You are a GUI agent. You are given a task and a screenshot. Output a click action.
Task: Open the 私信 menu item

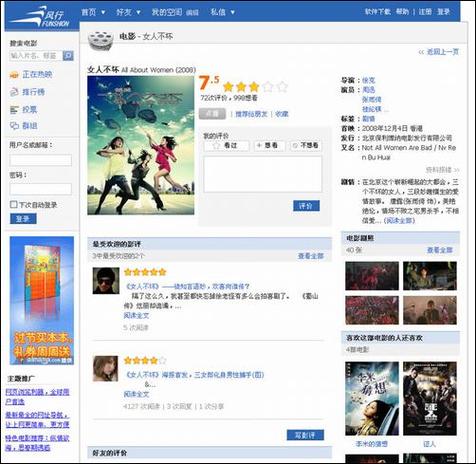point(218,12)
